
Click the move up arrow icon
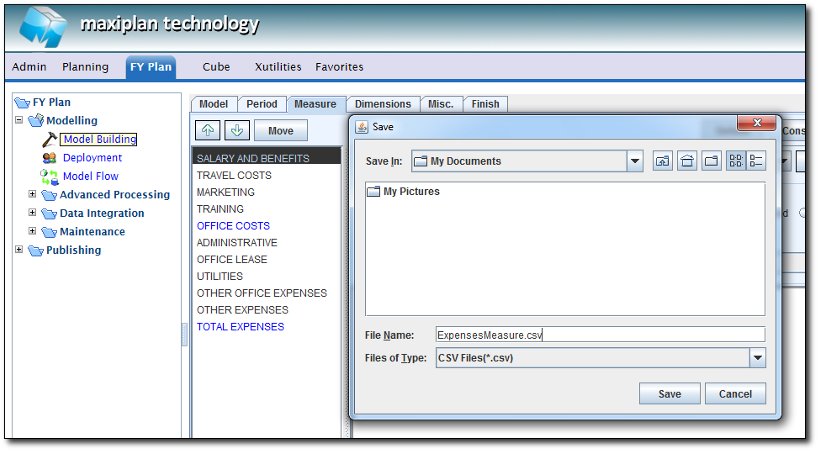(x=207, y=131)
